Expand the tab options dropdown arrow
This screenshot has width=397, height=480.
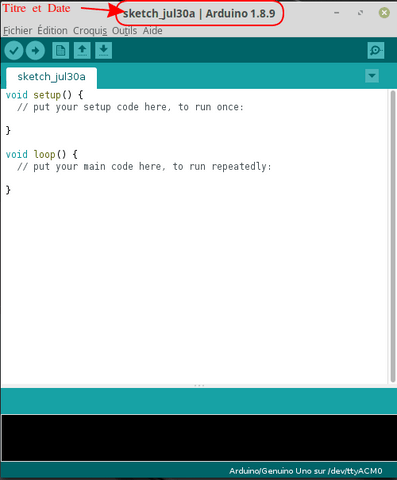point(372,76)
